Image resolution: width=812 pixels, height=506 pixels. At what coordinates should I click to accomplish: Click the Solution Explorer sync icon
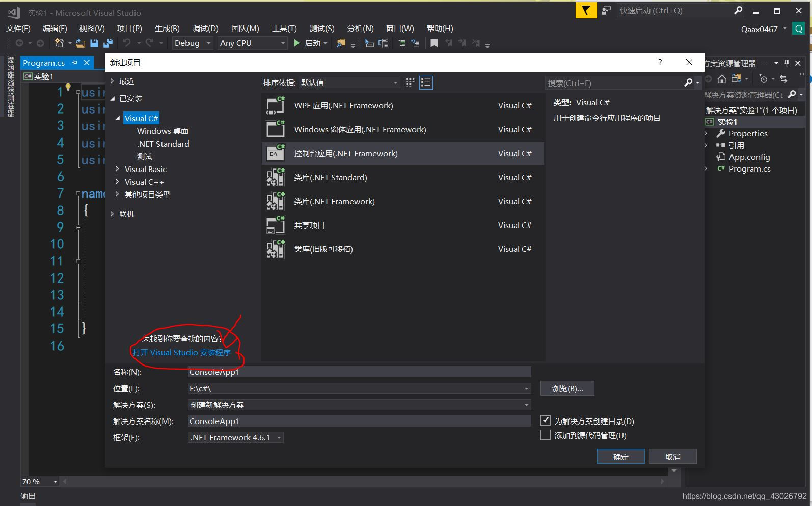(783, 79)
